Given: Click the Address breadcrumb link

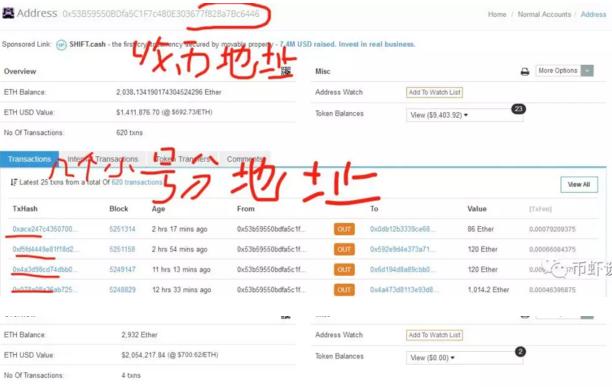Looking at the screenshot, I should pyautogui.click(x=593, y=14).
